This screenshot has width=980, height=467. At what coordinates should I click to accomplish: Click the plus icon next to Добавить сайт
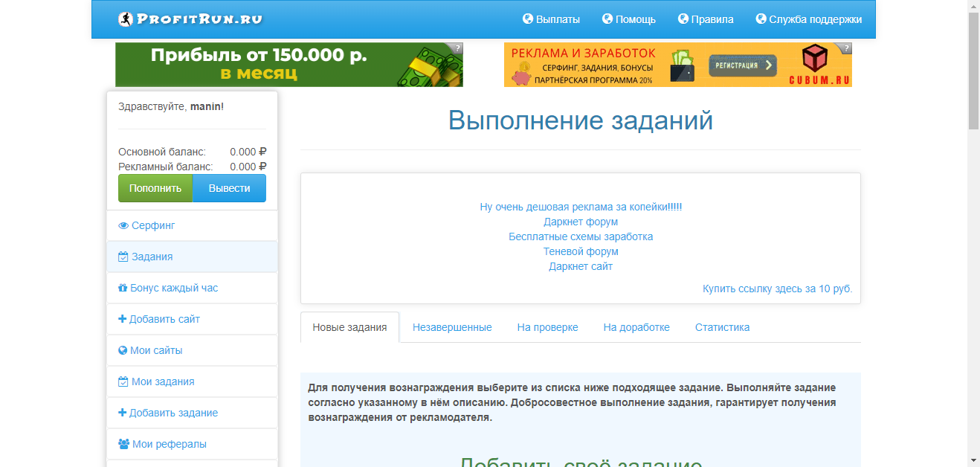click(x=122, y=319)
